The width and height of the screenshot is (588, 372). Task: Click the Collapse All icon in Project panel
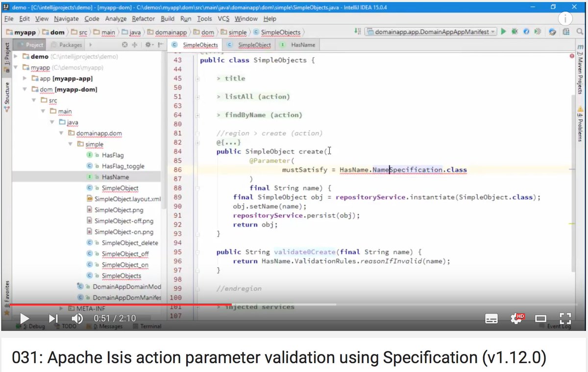(135, 45)
